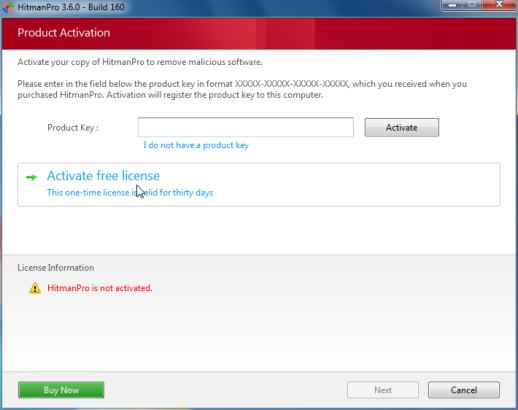Open the 'I do not have a product key' link

196,145
